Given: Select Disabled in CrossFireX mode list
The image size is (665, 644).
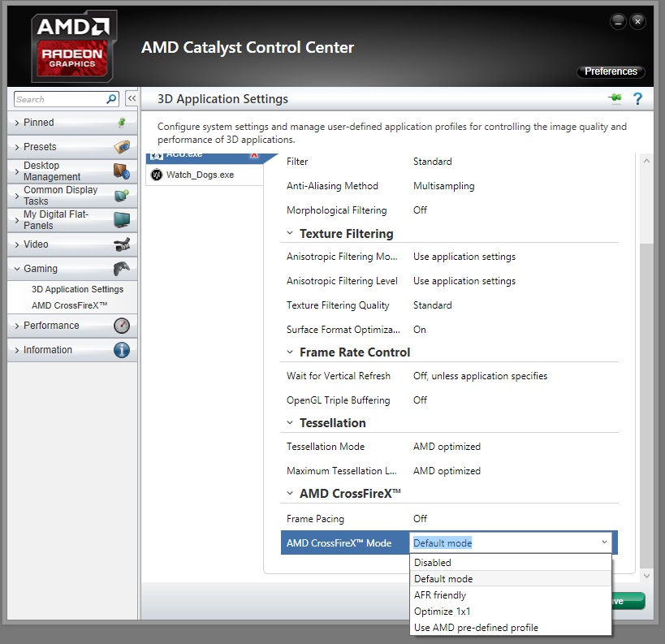Looking at the screenshot, I should [511, 563].
